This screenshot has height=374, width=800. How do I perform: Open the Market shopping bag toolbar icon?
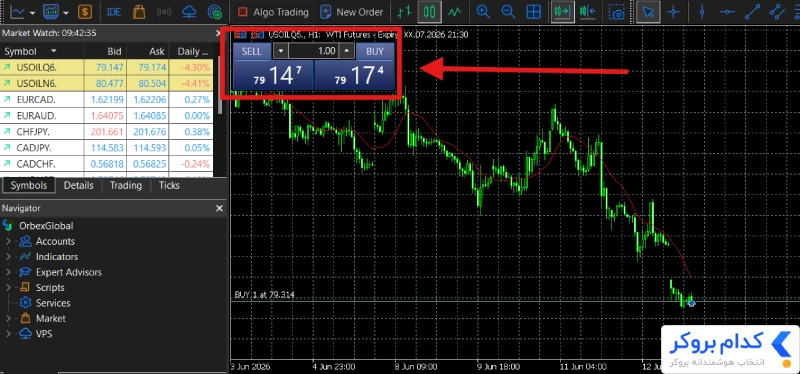pyautogui.click(x=139, y=12)
